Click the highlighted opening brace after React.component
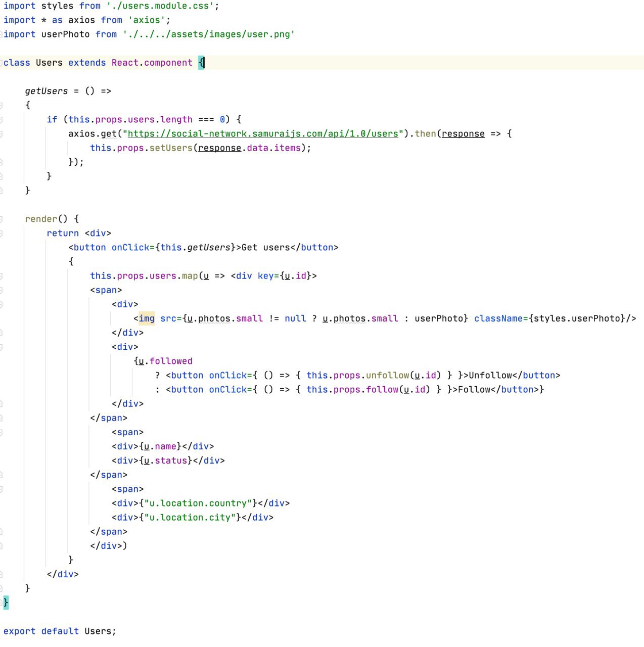Viewport: 644px width, 647px height. [x=201, y=63]
